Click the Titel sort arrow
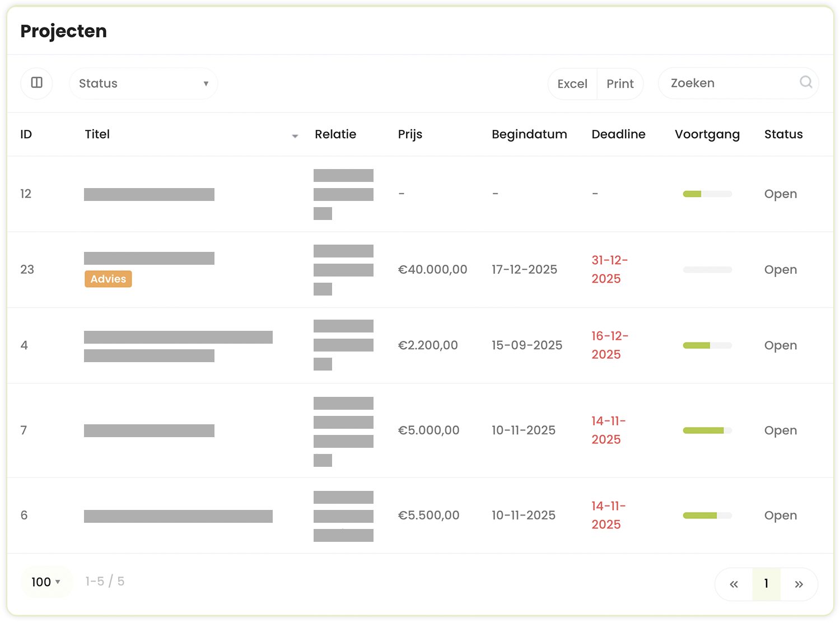Viewport: 840px width, 623px height. coord(295,136)
